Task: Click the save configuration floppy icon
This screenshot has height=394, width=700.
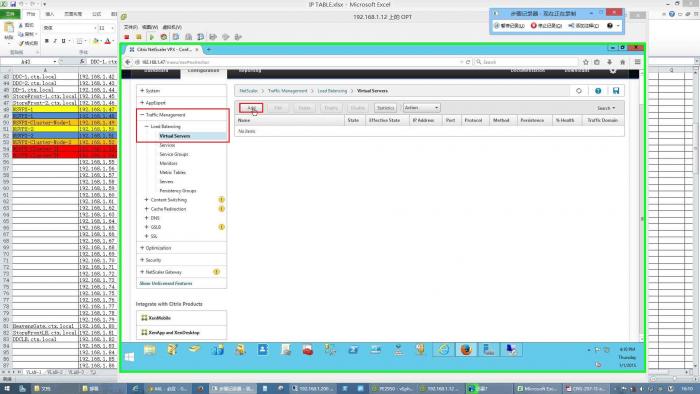Action: 616,91
